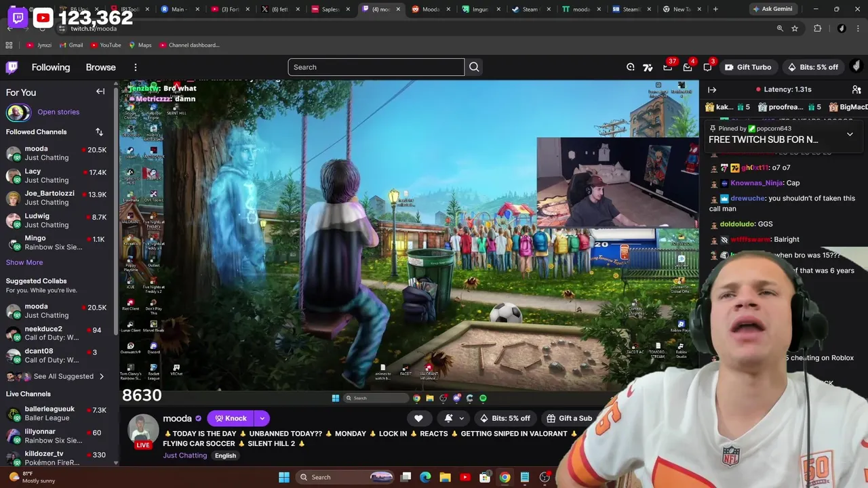The width and height of the screenshot is (868, 488).
Task: Click Gift Turbo button
Action: (x=748, y=67)
